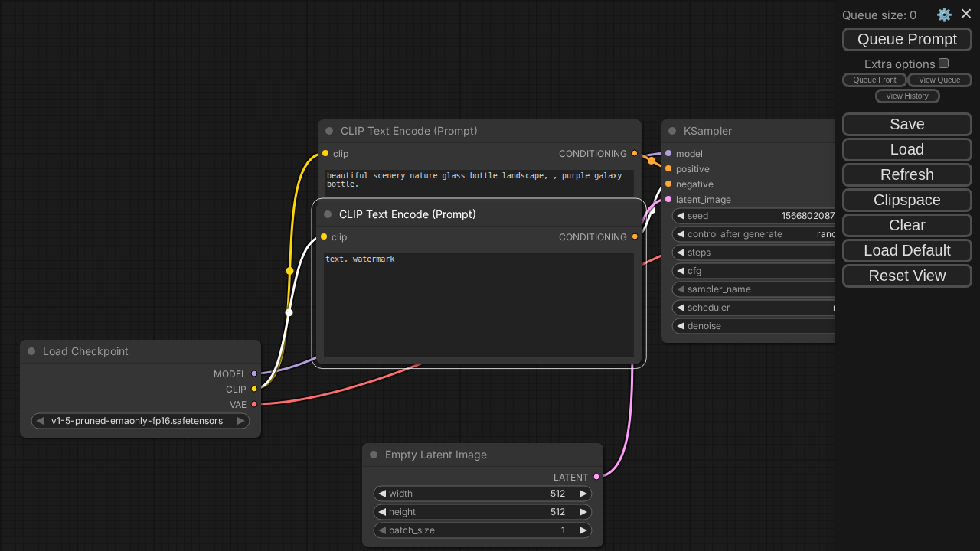Screen dimensions: 980x551
Task: Click the MODEL output connector on Load Checkpoint
Action: tap(254, 373)
